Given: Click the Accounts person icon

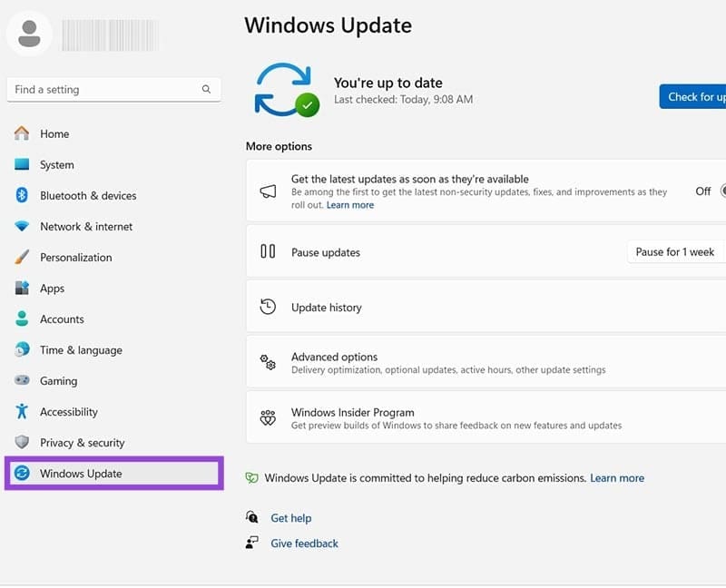Looking at the screenshot, I should pyautogui.click(x=21, y=318).
